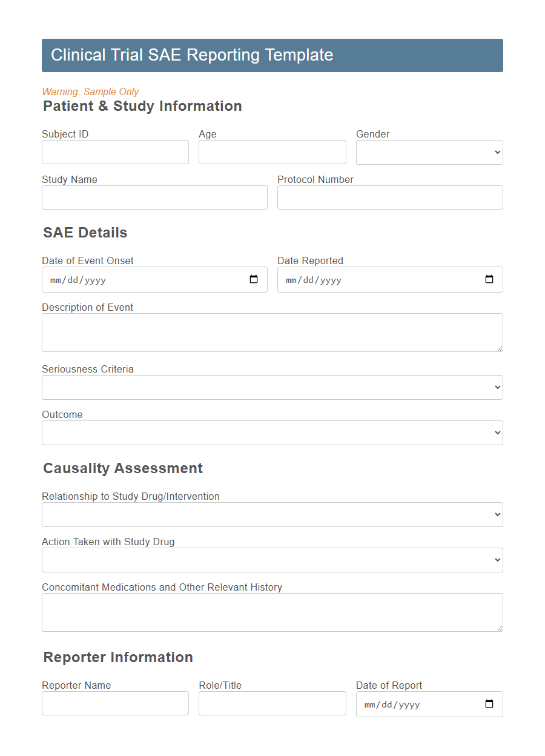Click inside the Subject ID field
This screenshot has height=756, width=545.
(115, 152)
